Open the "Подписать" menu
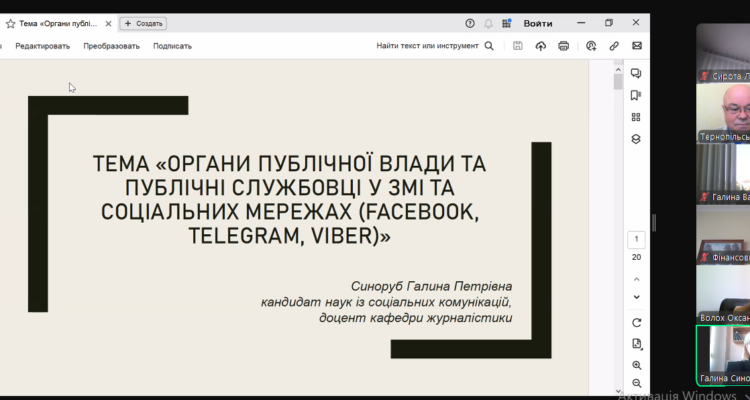 [x=172, y=46]
